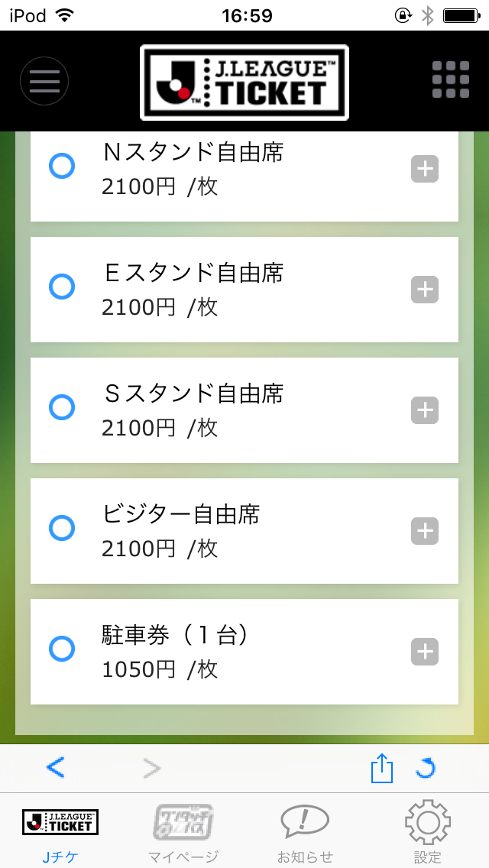Select the Eスタンド自由席 radio button
489x868 pixels.
[62, 287]
